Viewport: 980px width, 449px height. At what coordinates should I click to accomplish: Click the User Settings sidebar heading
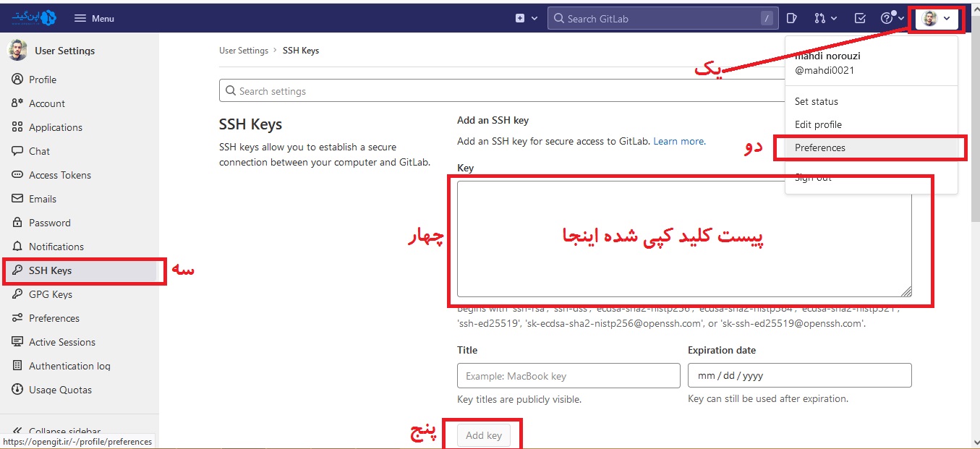[64, 51]
